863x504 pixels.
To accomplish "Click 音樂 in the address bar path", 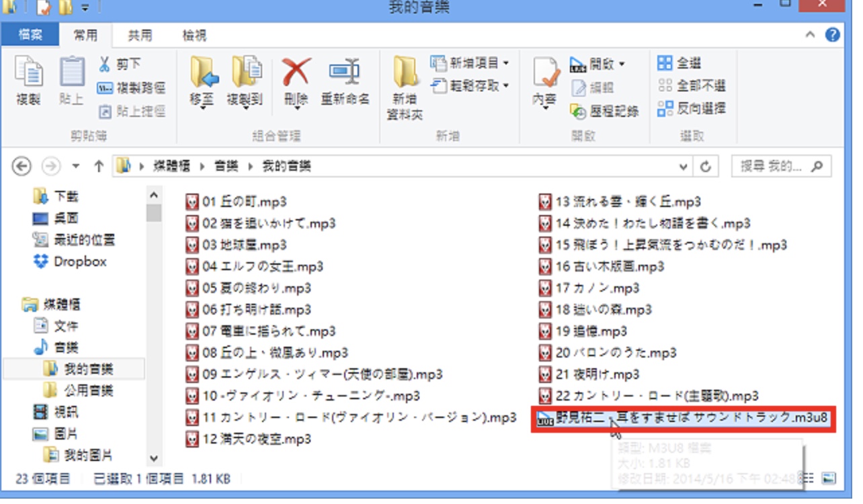I will 227,166.
